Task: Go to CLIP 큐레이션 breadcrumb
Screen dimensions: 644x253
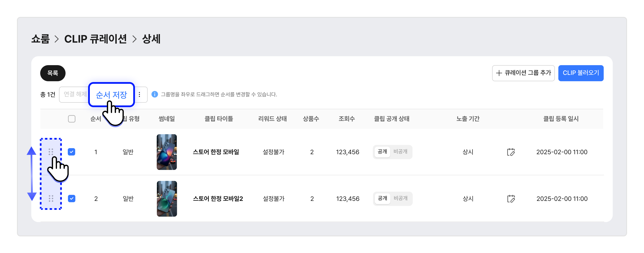Action: pos(96,39)
